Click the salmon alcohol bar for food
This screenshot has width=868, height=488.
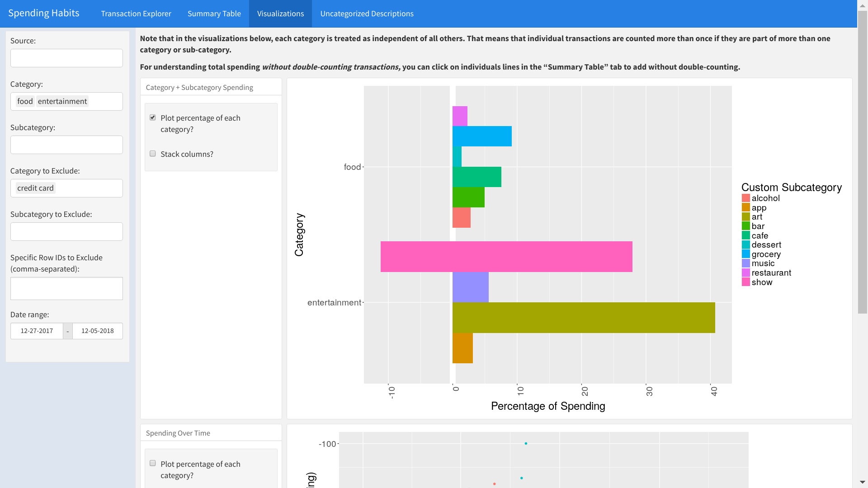click(x=462, y=217)
